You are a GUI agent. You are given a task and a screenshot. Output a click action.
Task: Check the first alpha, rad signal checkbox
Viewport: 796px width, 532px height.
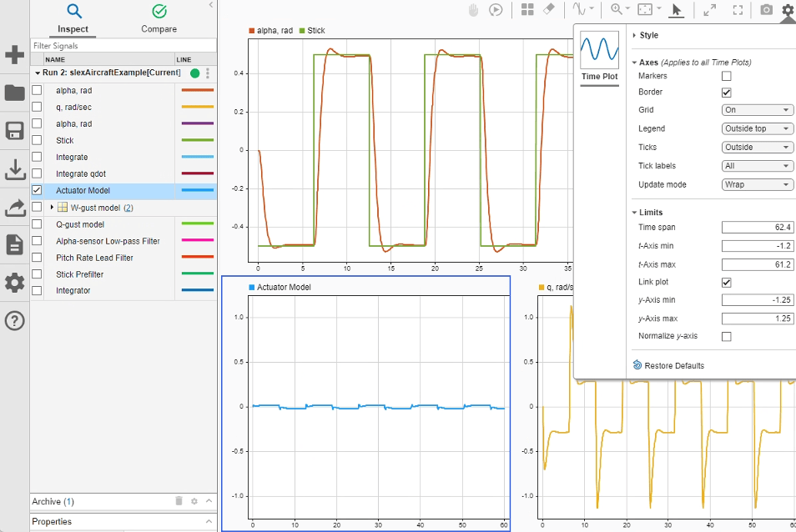[37, 90]
